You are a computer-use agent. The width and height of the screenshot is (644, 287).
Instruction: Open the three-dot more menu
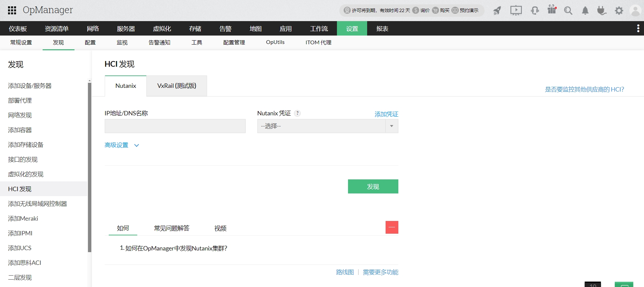(x=638, y=28)
